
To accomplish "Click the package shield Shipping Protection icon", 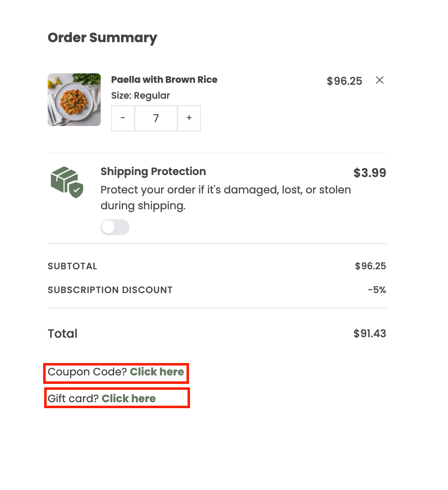I will coord(67,182).
